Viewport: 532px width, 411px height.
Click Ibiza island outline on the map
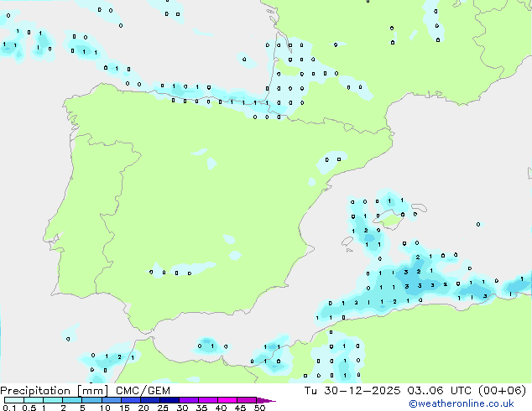(x=347, y=242)
